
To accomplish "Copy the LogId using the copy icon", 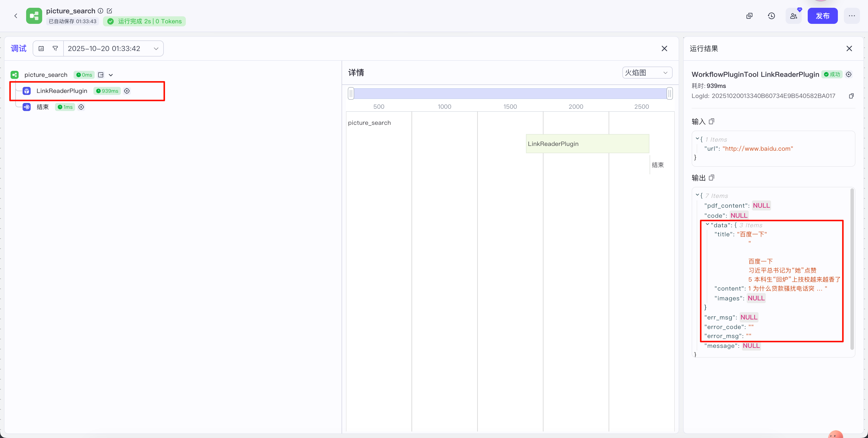I will pos(851,96).
